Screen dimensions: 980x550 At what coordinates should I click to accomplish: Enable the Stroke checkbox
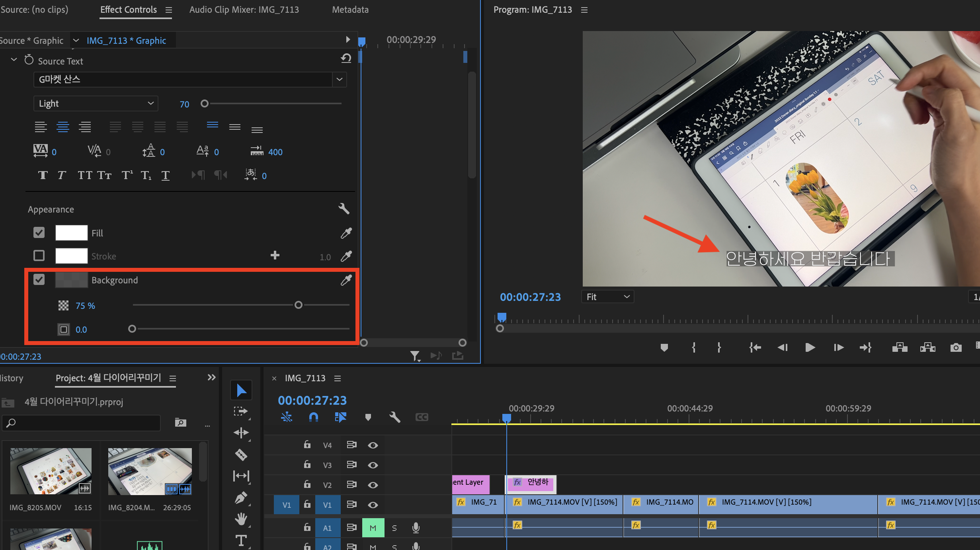click(x=39, y=256)
